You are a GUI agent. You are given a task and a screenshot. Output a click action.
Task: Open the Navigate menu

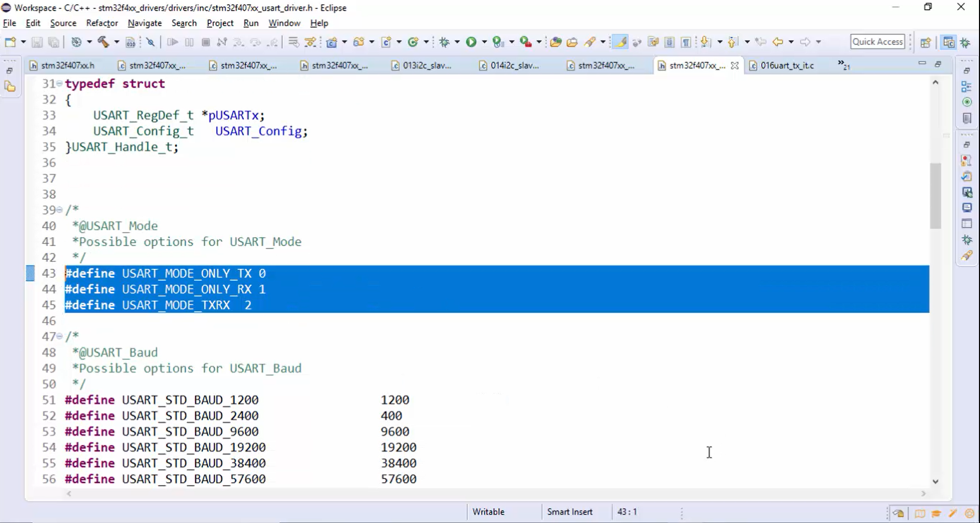tap(145, 23)
